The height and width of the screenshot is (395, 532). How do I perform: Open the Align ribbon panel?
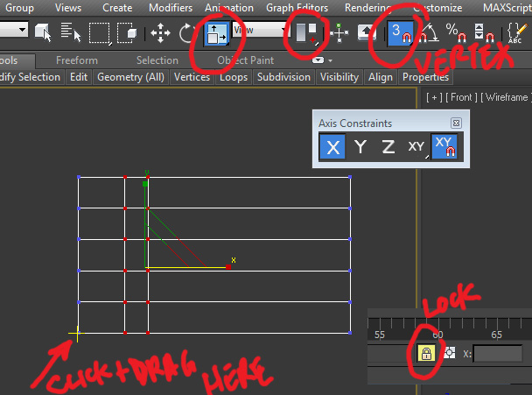[381, 77]
